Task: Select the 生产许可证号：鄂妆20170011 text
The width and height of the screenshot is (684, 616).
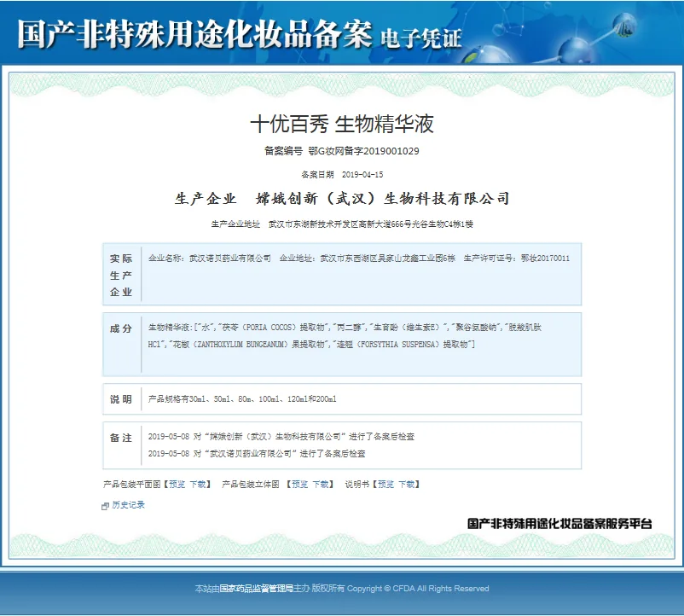Action: click(x=517, y=259)
